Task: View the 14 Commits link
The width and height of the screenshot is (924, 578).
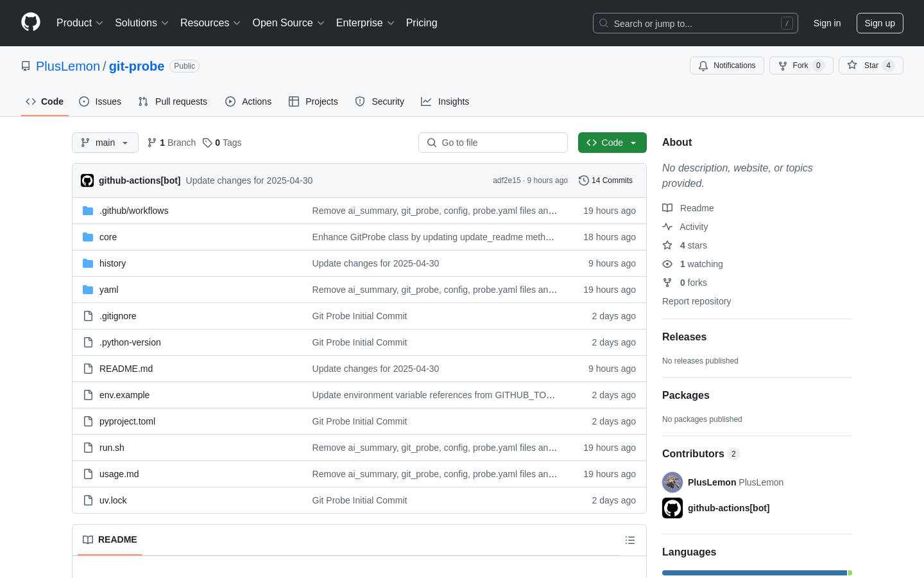Action: [x=606, y=180]
